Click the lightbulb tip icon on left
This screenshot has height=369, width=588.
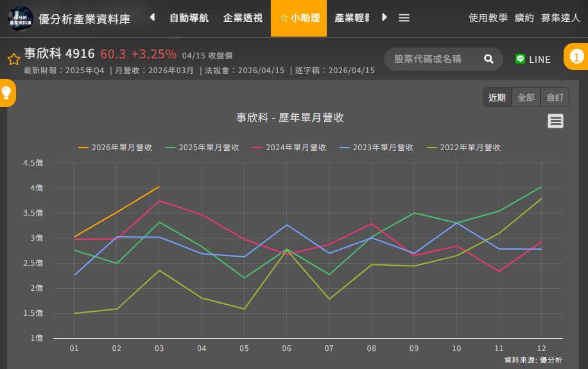pos(6,93)
